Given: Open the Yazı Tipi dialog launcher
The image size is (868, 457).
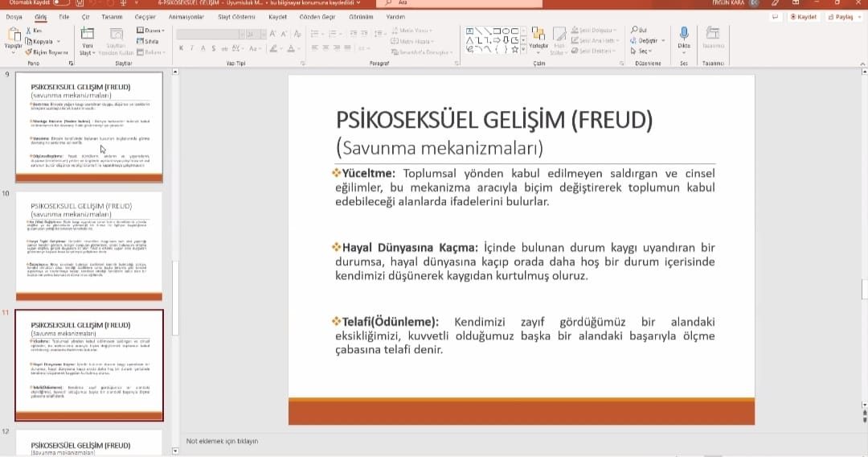Looking at the screenshot, I should (303, 64).
